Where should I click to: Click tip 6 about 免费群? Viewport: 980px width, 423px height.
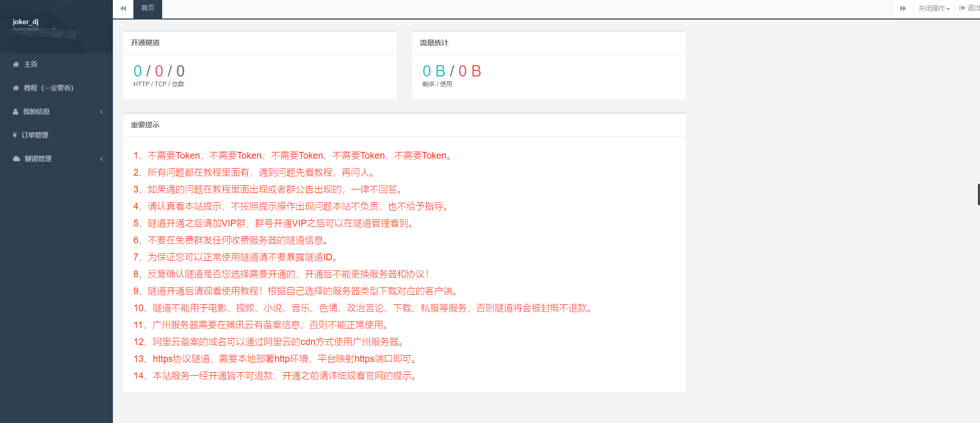tap(232, 240)
